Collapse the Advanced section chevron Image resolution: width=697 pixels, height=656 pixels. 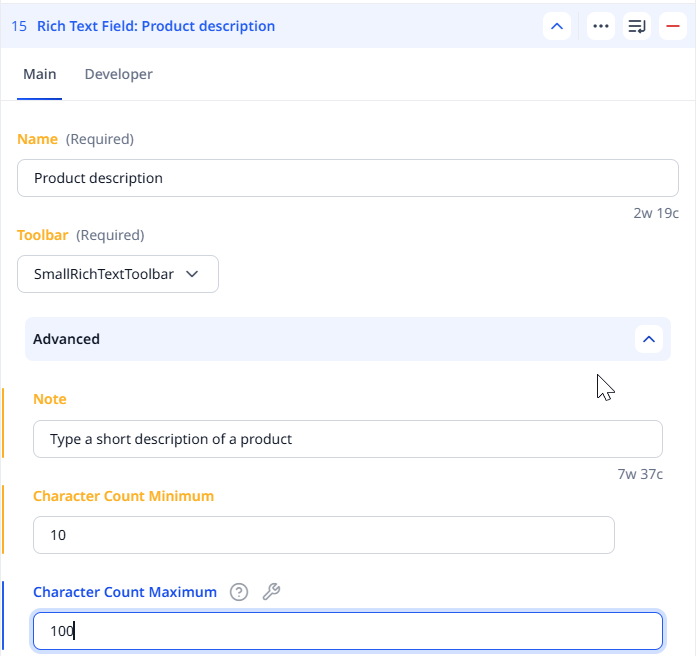(649, 339)
